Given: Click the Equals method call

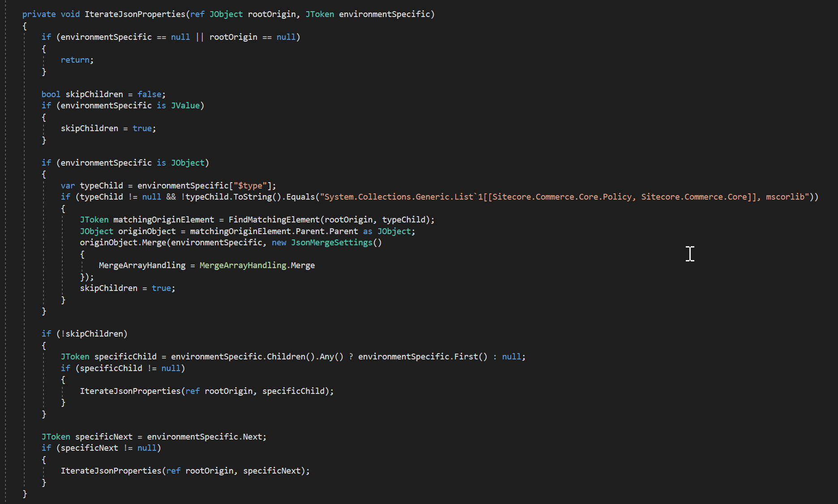Looking at the screenshot, I should pyautogui.click(x=300, y=197).
